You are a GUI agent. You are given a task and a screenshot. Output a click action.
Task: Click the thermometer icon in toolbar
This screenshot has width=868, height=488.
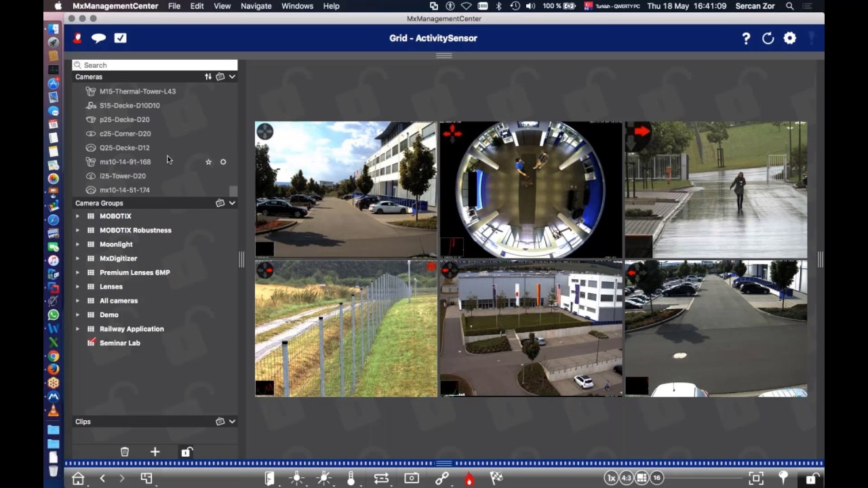coord(351,479)
